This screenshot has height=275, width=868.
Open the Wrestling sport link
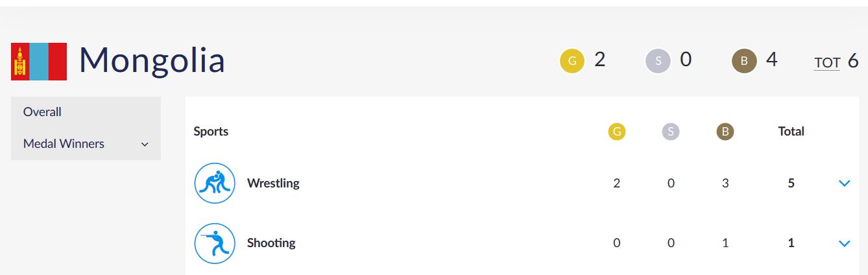[x=273, y=184]
